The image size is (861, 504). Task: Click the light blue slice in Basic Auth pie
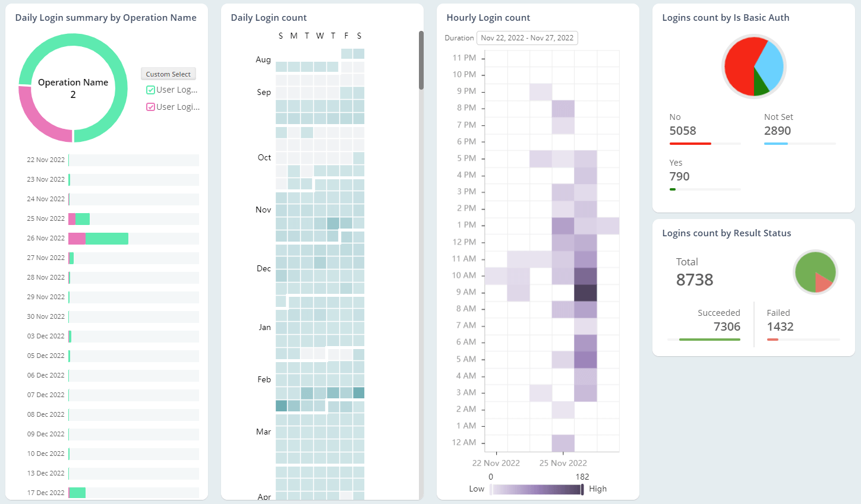point(770,65)
